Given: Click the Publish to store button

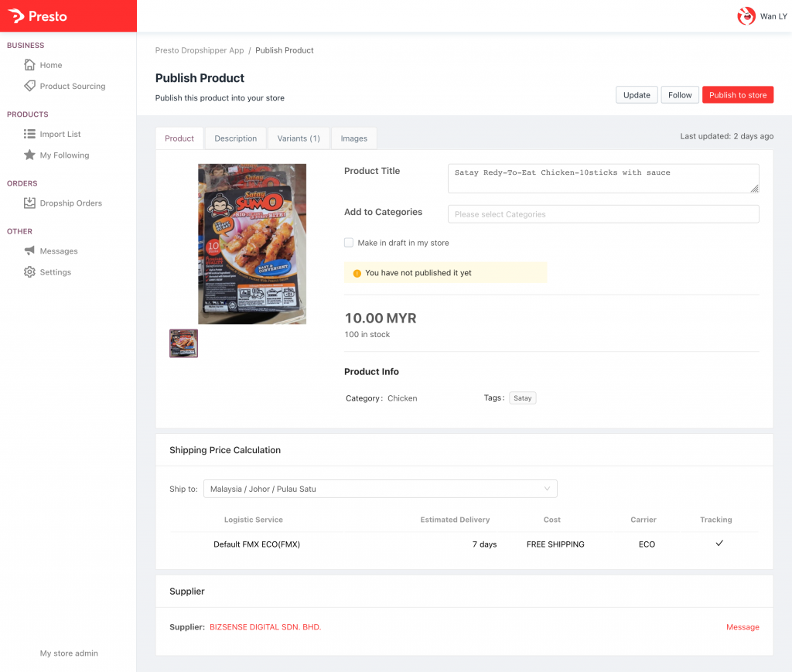Looking at the screenshot, I should [737, 94].
